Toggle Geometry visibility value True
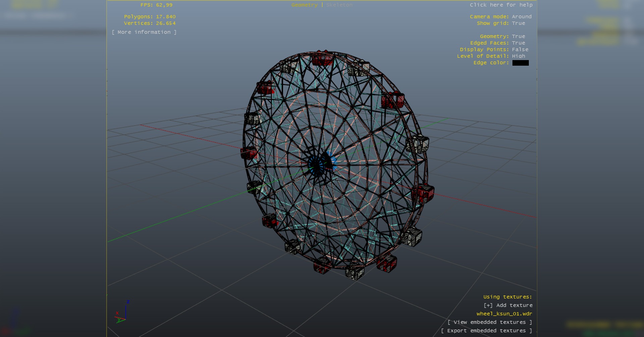 pos(518,37)
